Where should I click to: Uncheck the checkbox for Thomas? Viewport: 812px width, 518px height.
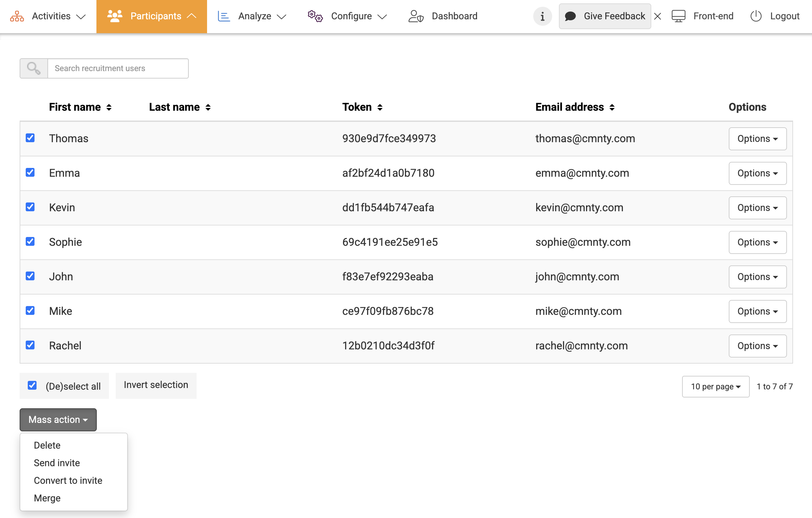[x=30, y=138]
